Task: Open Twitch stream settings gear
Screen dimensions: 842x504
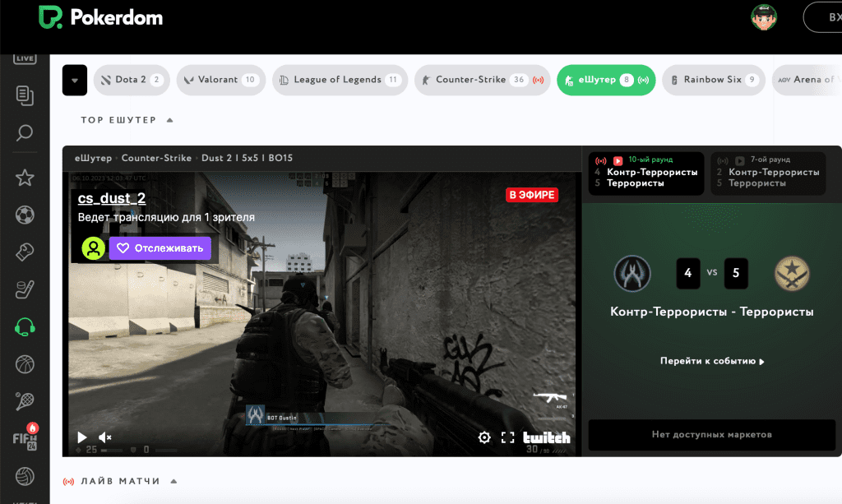Action: [x=484, y=437]
